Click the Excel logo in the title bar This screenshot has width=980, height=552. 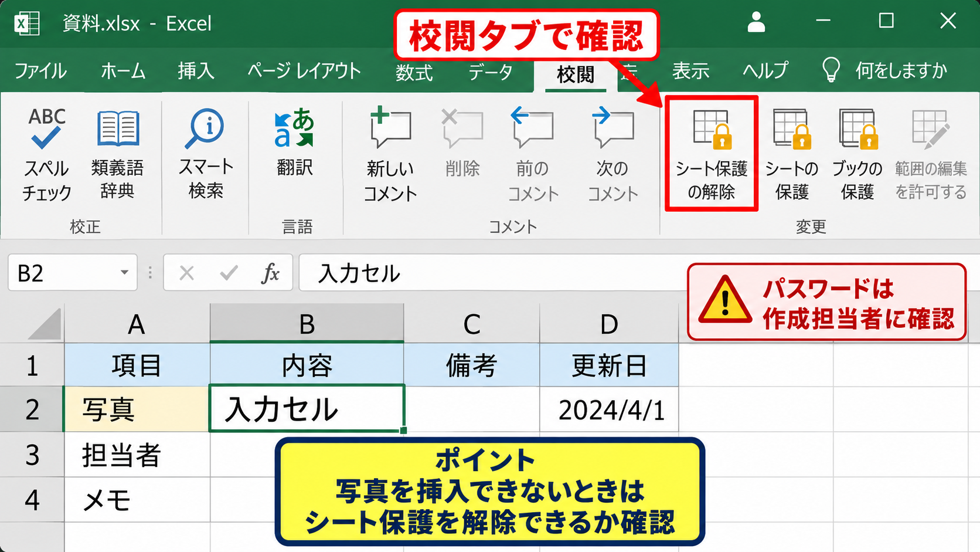(x=27, y=23)
